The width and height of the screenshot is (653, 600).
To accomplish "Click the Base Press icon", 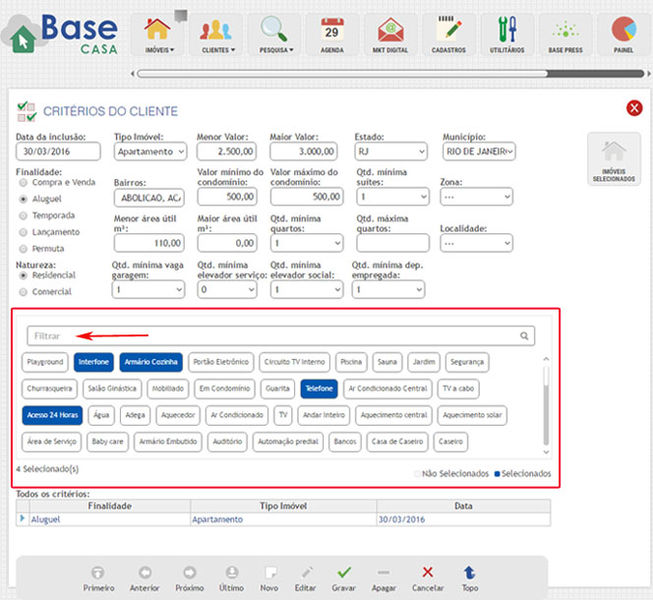I will [x=566, y=29].
